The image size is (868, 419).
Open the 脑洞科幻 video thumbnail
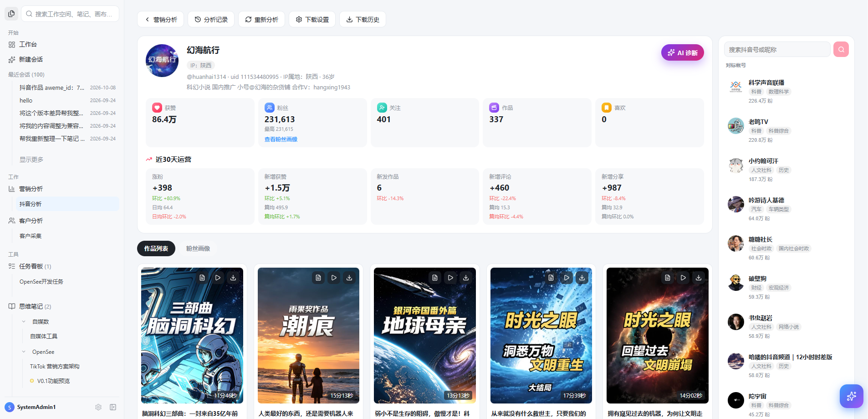pyautogui.click(x=192, y=336)
